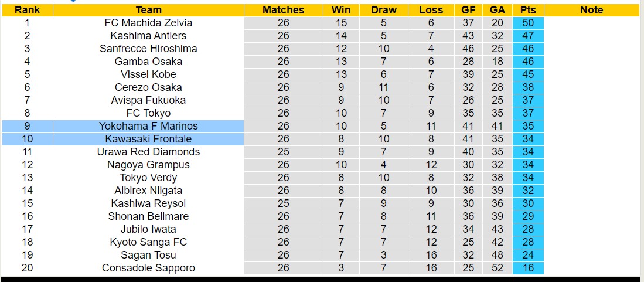Click rank number 9 highlighted cell
The width and height of the screenshot is (644, 282).
[27, 126]
